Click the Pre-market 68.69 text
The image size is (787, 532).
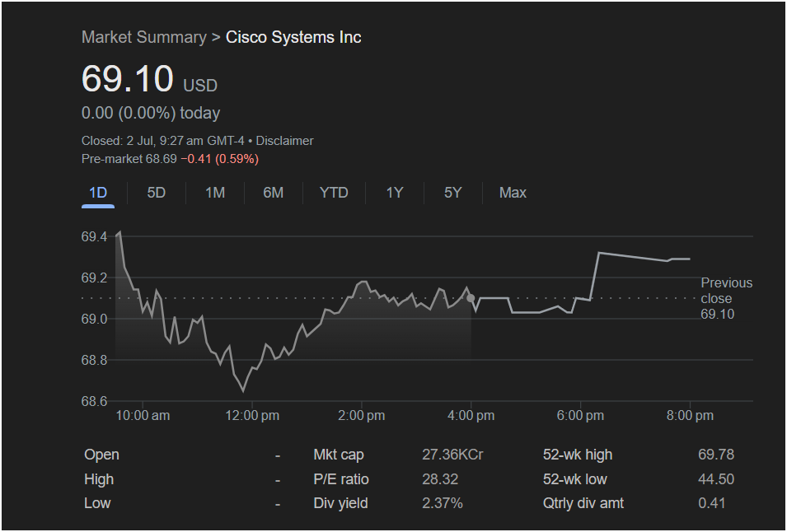[x=129, y=159]
